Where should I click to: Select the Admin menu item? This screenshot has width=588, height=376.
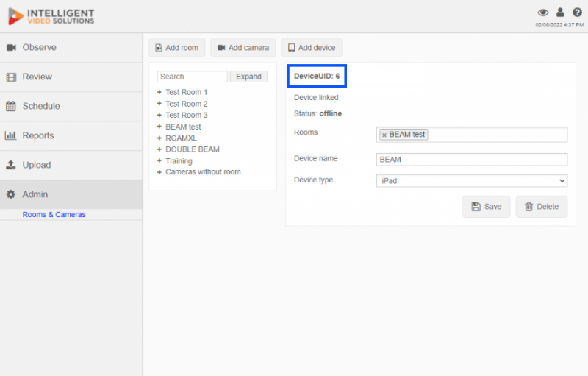coord(71,194)
